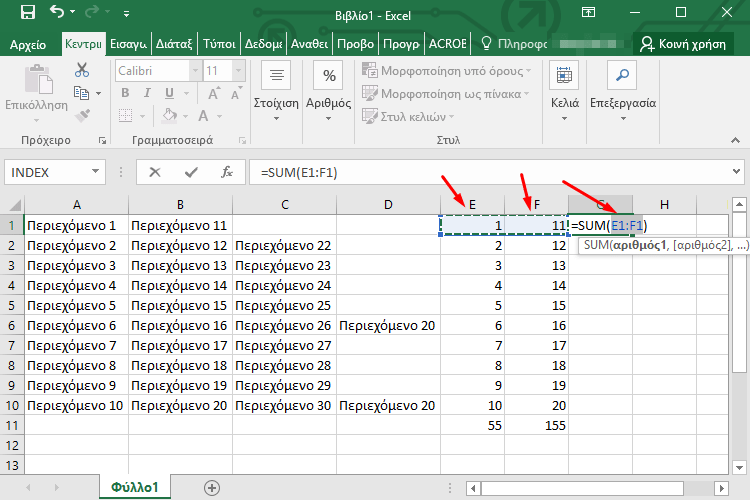Open Γραμματοσειρά font dialog launcher
750x500 pixels.
243,140
